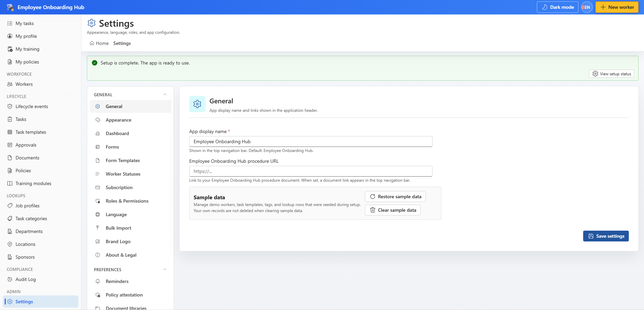Open Departments in the sidebar
Image resolution: width=644 pixels, height=310 pixels.
point(41,231)
